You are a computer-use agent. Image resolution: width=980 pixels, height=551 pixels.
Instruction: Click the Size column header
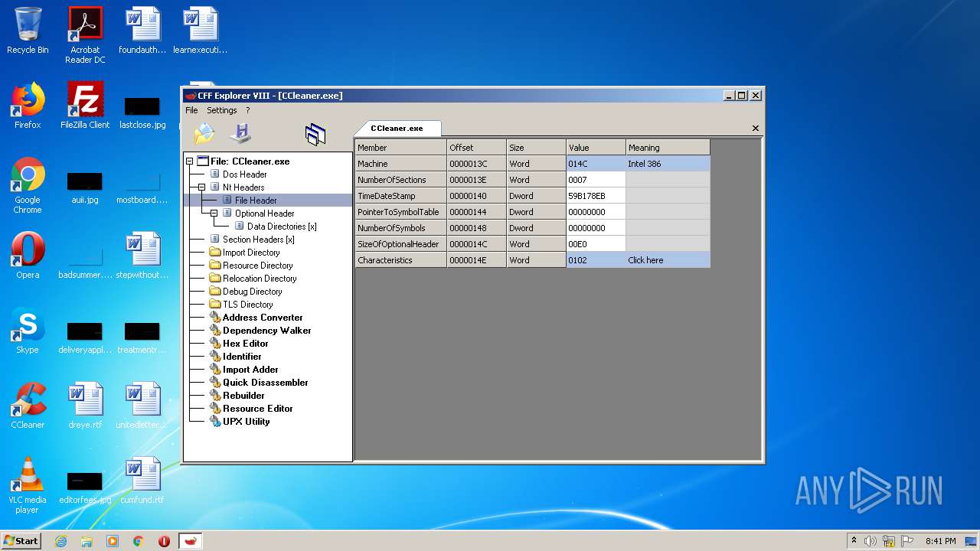click(x=536, y=148)
